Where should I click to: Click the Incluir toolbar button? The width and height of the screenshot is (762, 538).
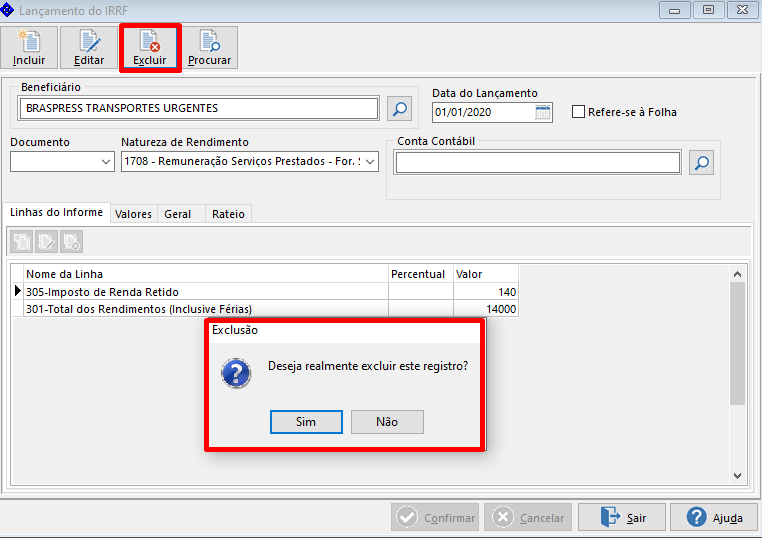pos(29,48)
